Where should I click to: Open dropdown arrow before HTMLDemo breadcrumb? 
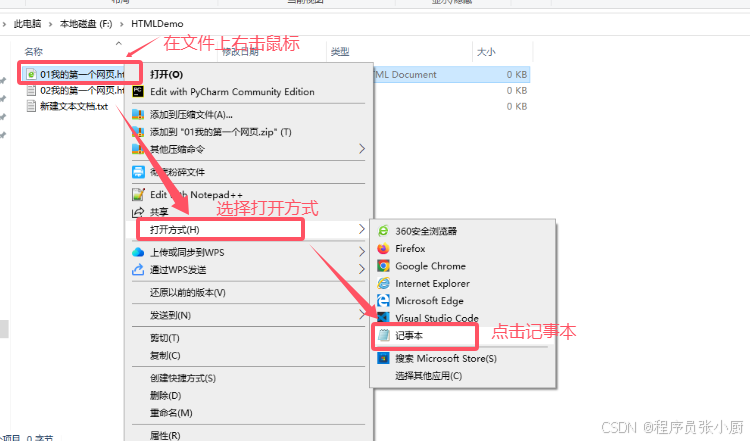(121, 24)
